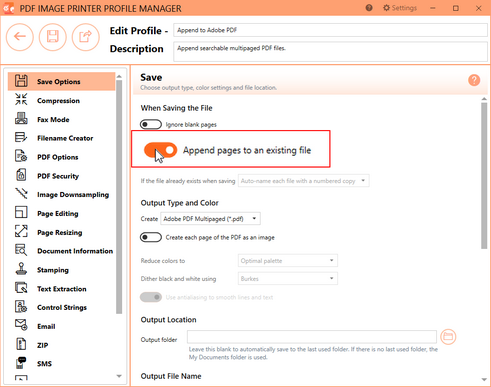This screenshot has height=387, width=491.
Task: Click the PDF Security lock icon
Action: pyautogui.click(x=21, y=175)
